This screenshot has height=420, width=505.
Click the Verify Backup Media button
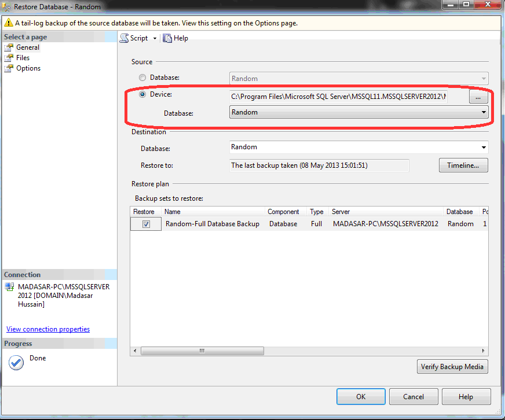452,367
